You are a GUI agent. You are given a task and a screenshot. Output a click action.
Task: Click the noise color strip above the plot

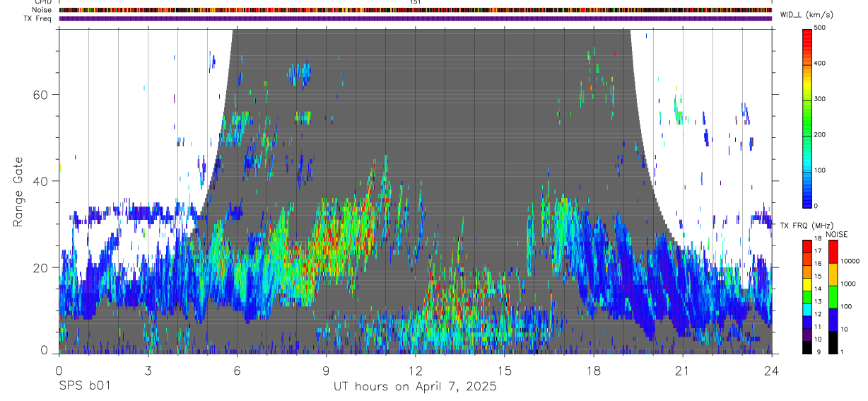coord(415,11)
